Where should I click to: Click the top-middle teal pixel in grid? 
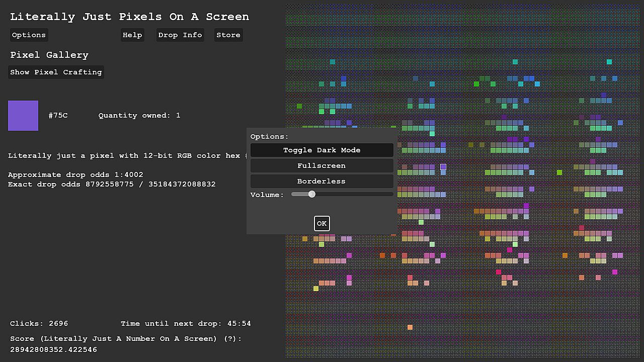515,62
